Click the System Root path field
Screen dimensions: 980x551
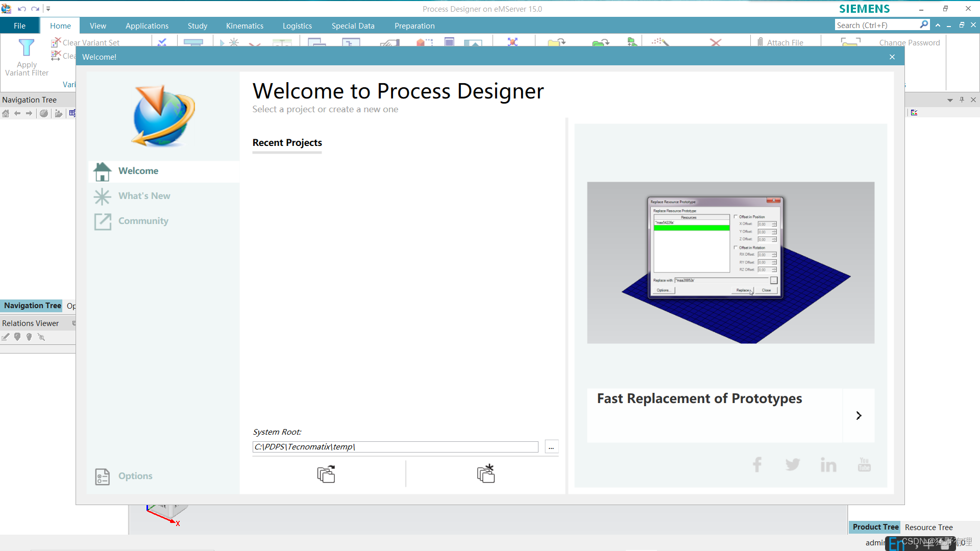coord(395,447)
